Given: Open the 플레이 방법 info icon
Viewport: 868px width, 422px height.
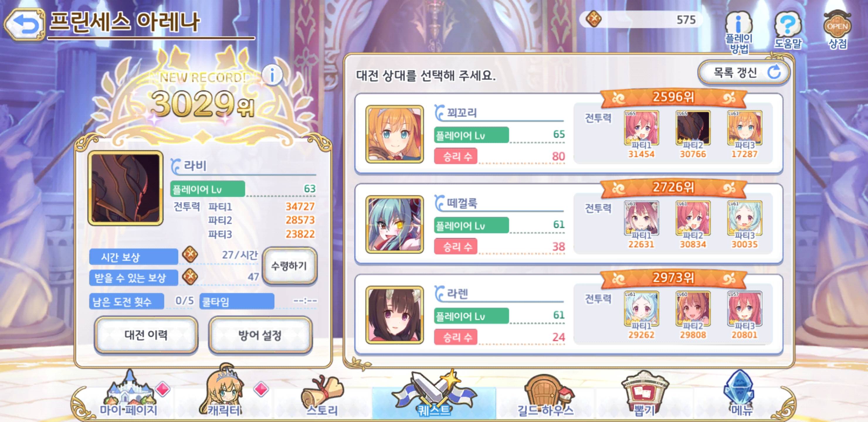Looking at the screenshot, I should (739, 32).
